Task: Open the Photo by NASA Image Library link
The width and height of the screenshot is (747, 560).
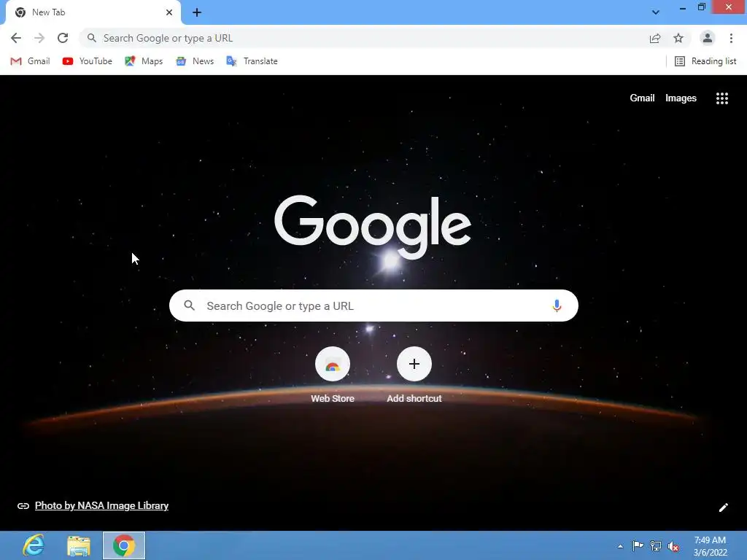Action: 101,506
